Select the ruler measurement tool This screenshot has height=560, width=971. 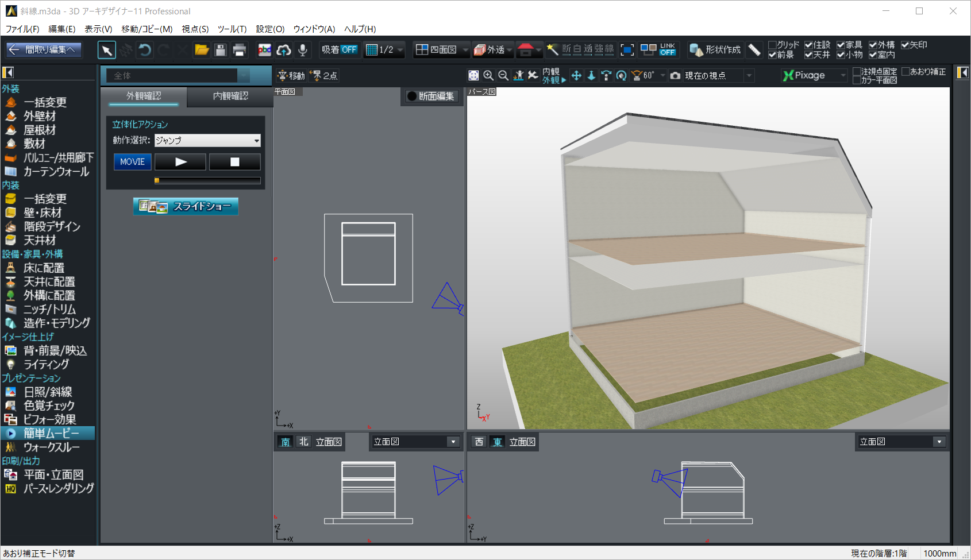pyautogui.click(x=754, y=50)
